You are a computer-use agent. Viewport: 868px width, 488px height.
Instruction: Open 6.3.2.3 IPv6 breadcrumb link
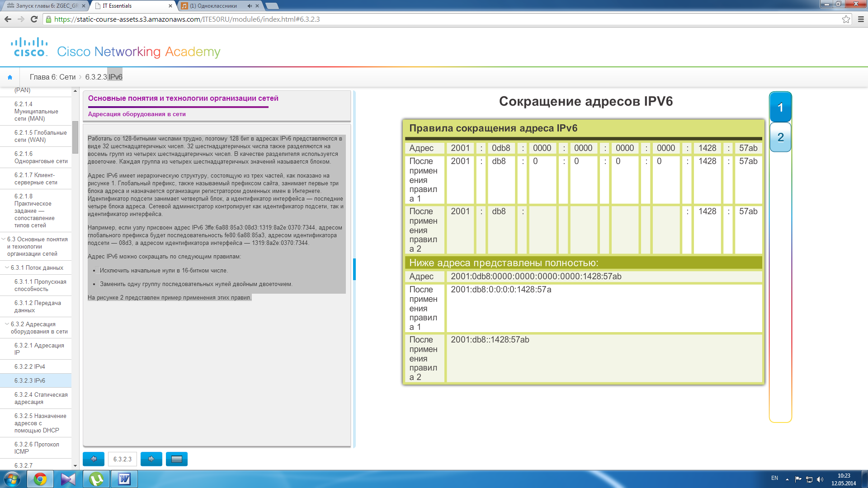[x=104, y=77]
